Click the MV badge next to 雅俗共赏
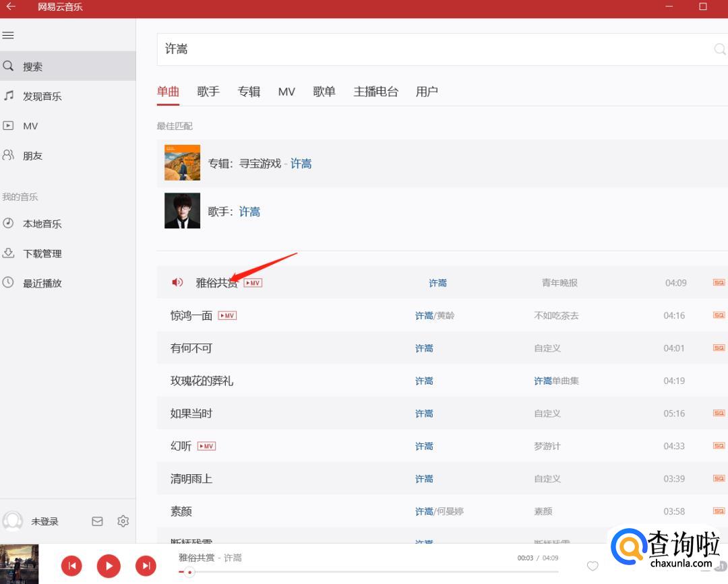This screenshot has width=728, height=584. click(x=253, y=283)
